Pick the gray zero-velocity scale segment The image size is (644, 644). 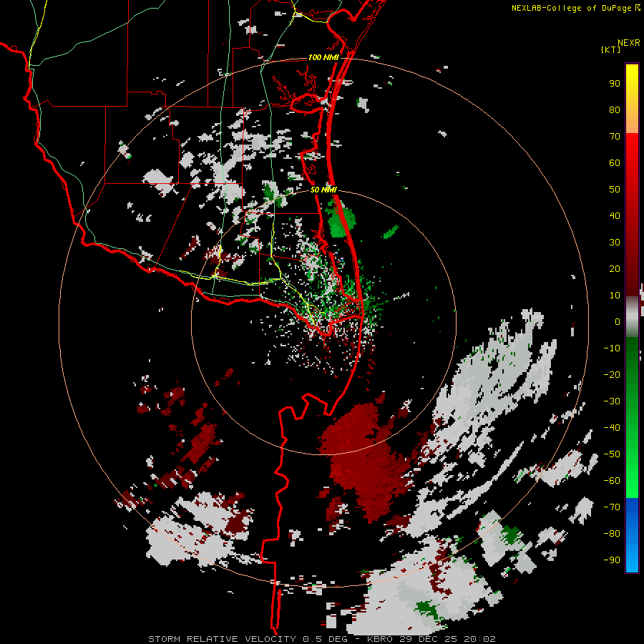(x=632, y=317)
